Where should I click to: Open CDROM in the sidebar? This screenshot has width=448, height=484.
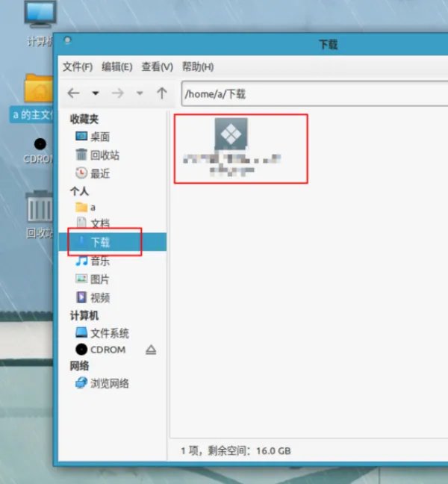(x=108, y=350)
